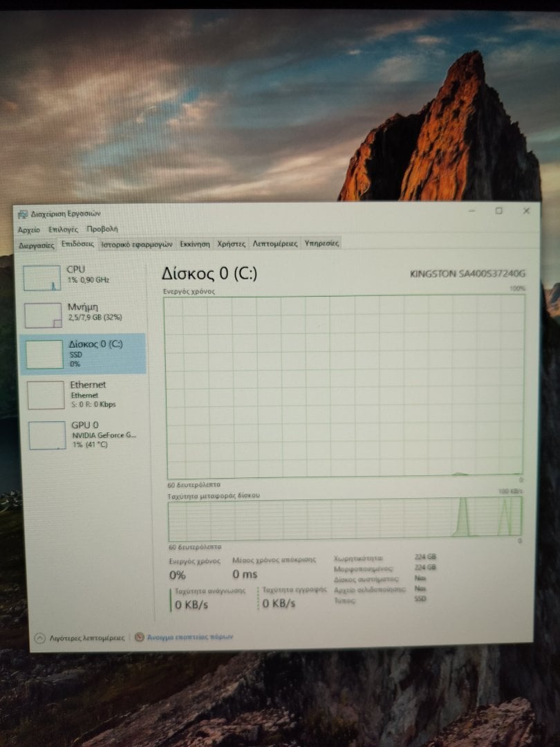Click the Ταχύτητα εγγραφής 0 KB/s value
Viewport: 560px width, 747px height.
[279, 604]
